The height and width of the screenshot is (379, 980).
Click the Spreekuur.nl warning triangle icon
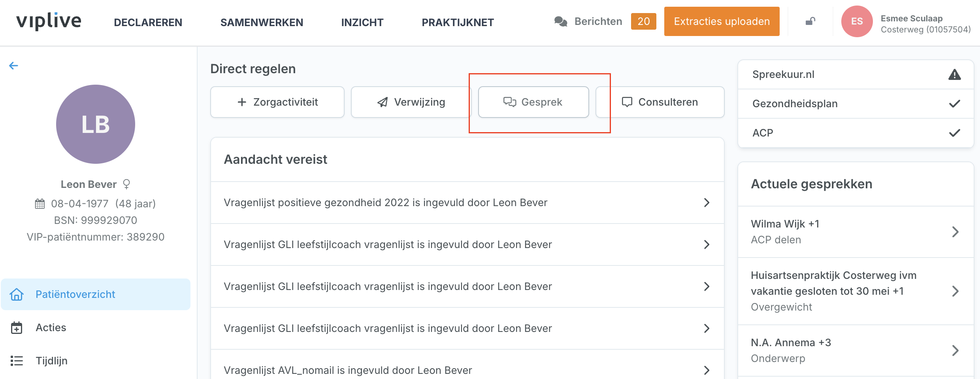tap(954, 74)
